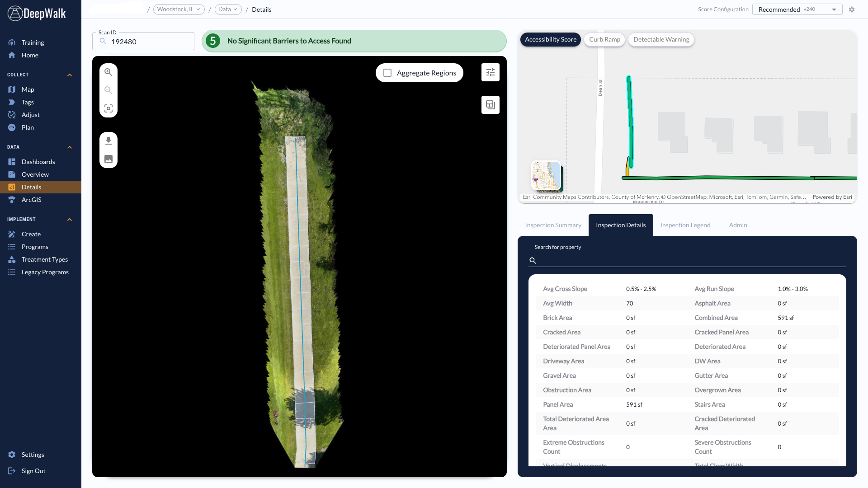Focus the Scan ID input field
The width and height of the screenshot is (868, 488).
click(x=143, y=42)
